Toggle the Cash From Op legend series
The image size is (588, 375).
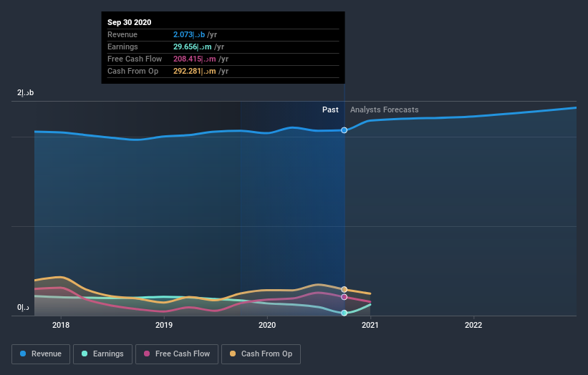point(261,354)
